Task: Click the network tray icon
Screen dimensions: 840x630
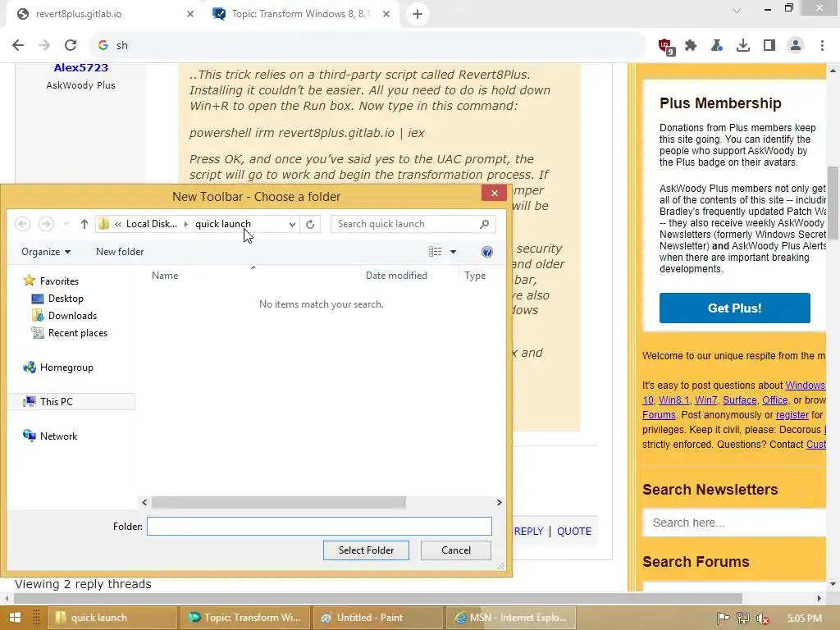Action: (743, 619)
